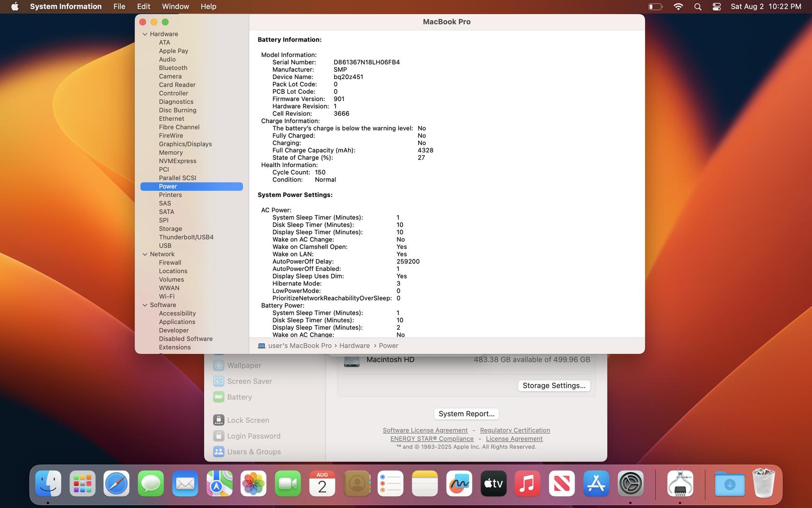The image size is (812, 508).
Task: Select Firewall under Network
Action: click(170, 263)
